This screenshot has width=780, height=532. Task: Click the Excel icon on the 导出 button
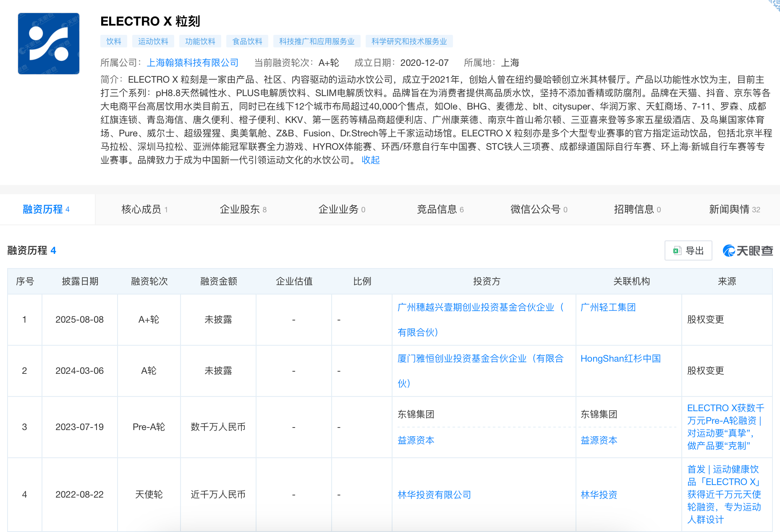[x=677, y=251]
